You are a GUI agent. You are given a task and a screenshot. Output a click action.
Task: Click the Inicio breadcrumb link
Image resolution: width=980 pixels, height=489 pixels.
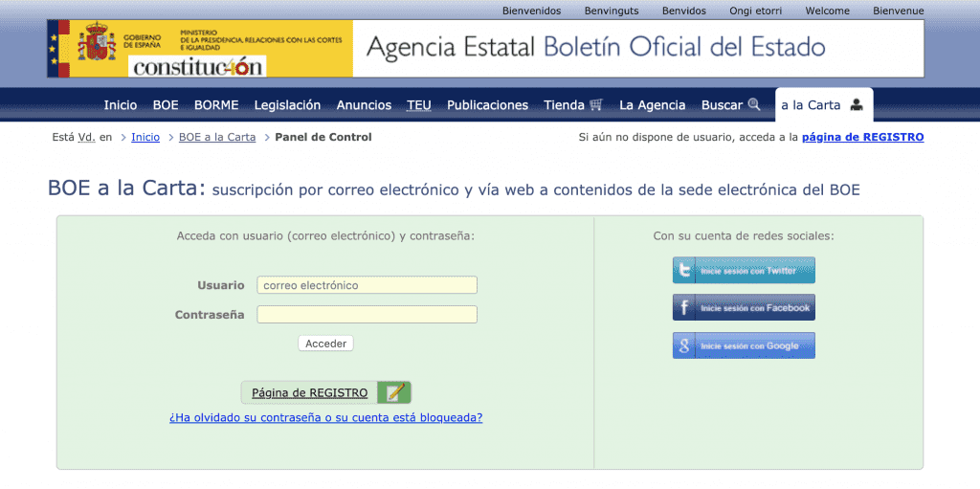point(145,137)
